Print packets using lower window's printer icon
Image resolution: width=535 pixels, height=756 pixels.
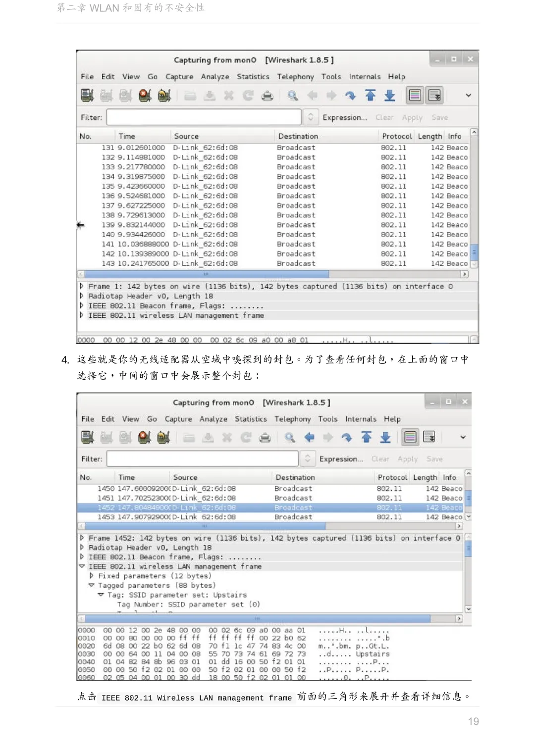(265, 438)
